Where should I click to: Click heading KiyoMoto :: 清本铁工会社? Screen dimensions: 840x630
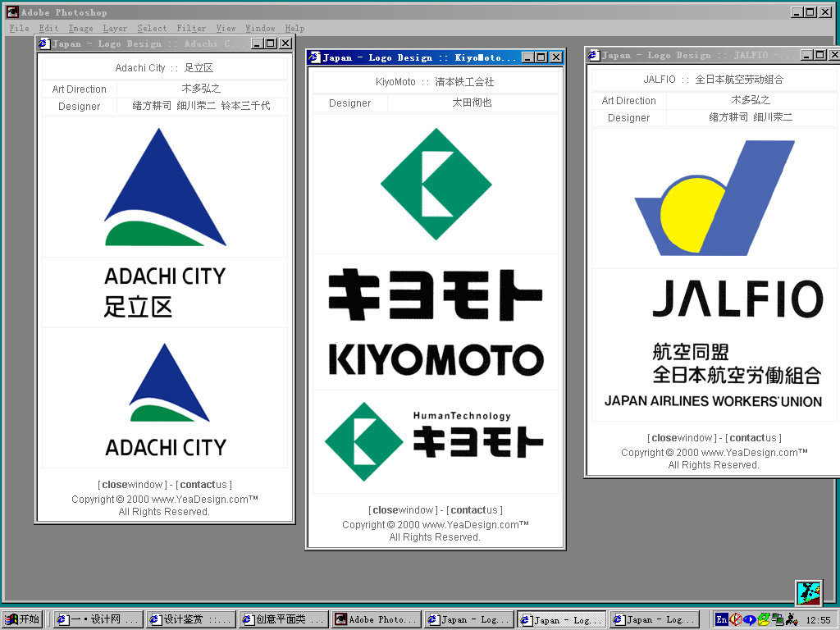pos(435,81)
